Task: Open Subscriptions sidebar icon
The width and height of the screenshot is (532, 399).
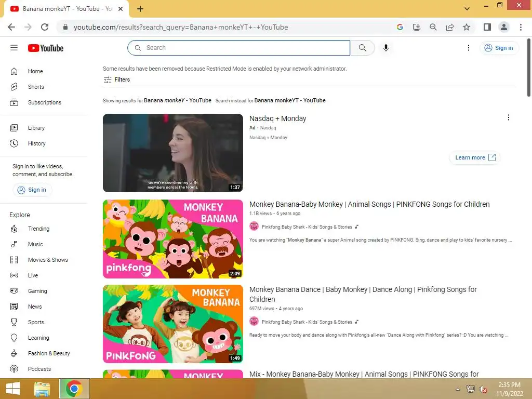Action: click(x=14, y=102)
